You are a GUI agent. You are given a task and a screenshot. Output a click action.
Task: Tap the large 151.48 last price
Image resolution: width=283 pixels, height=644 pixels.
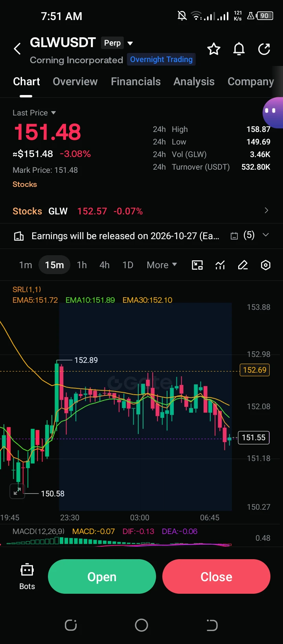tap(47, 132)
